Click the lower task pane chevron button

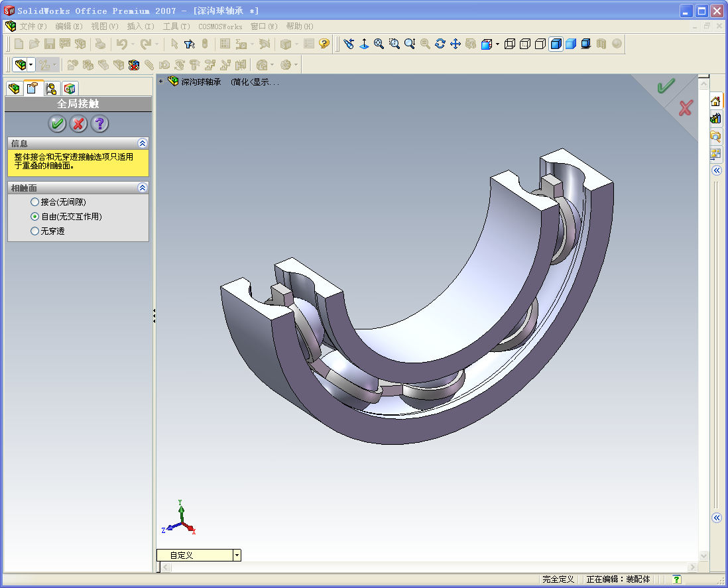point(716,518)
